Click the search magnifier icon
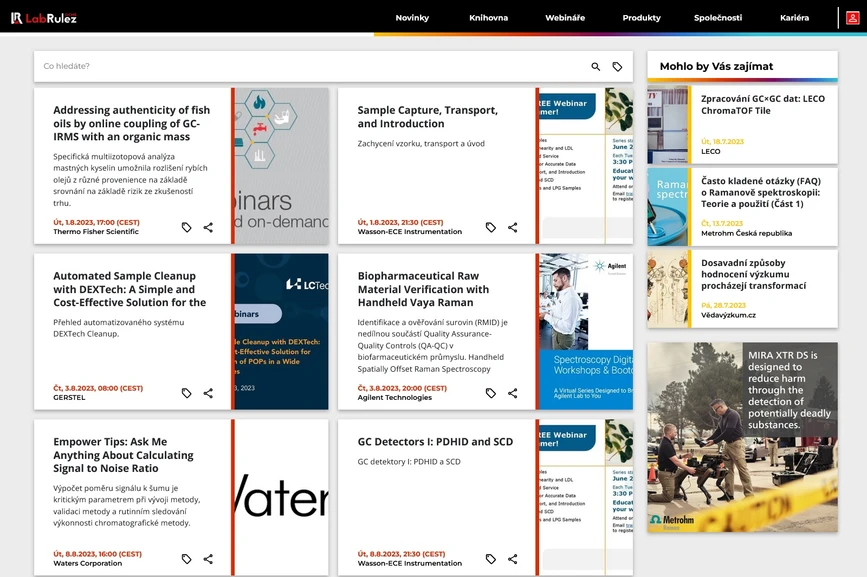Image resolution: width=867 pixels, height=577 pixels. (x=596, y=66)
